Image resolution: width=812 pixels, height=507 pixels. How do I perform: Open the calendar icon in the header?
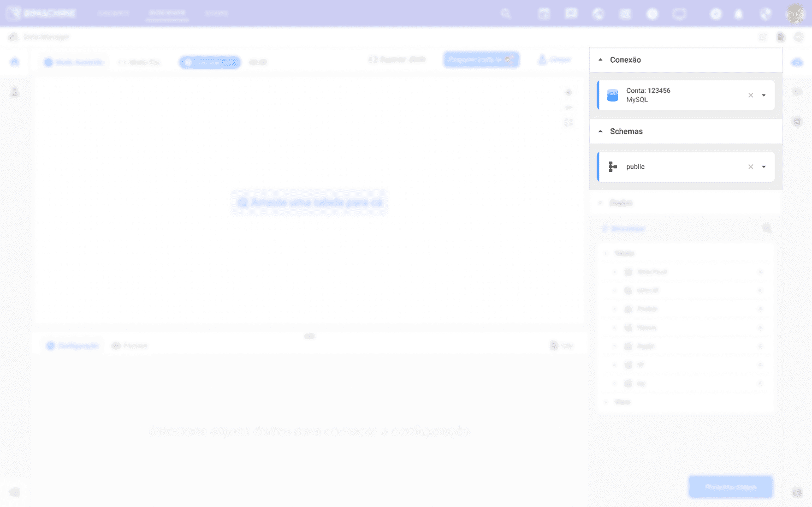[x=544, y=14]
